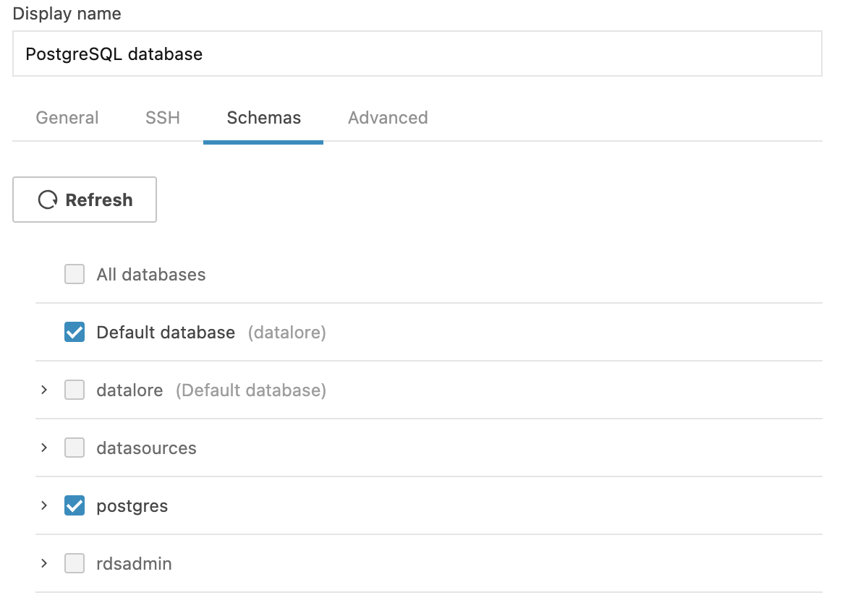845x616 pixels.
Task: Click the Display name input field
Action: (x=417, y=53)
